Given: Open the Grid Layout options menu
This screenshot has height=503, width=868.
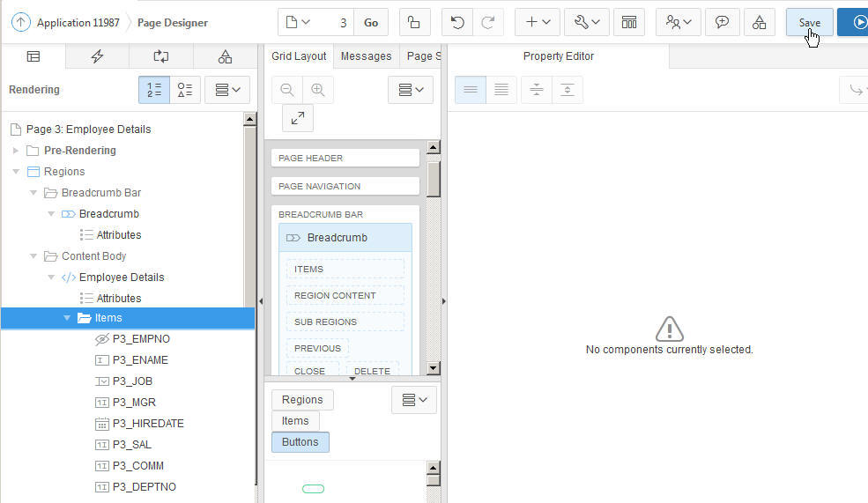Looking at the screenshot, I should tap(411, 90).
